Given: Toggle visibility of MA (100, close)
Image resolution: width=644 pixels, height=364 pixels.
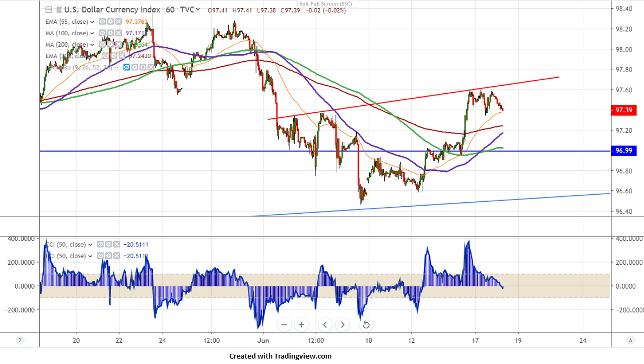Looking at the screenshot, I should click(102, 33).
